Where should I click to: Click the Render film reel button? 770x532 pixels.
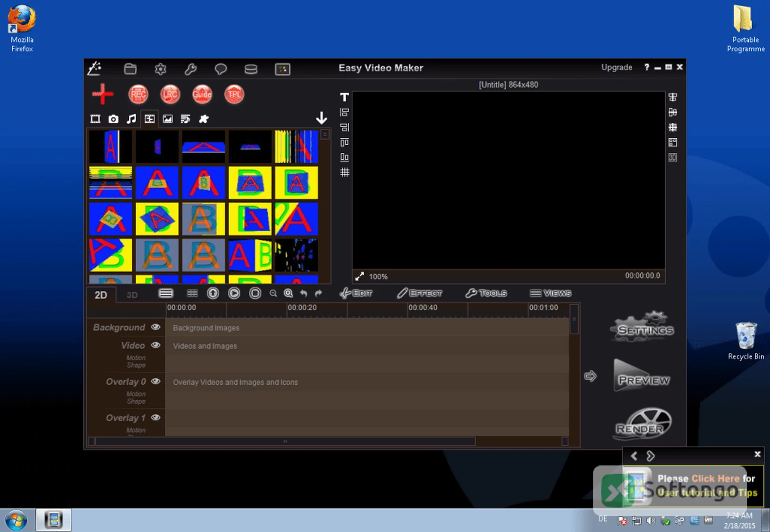643,424
